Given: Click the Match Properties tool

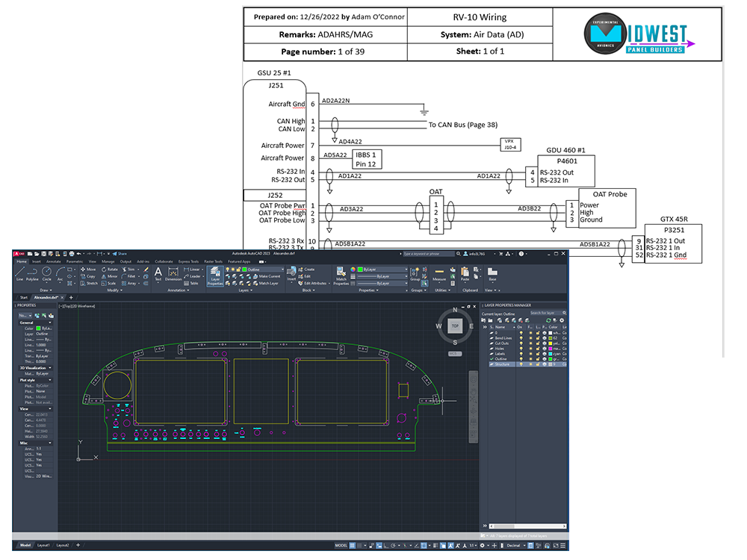Looking at the screenshot, I should point(341,276).
